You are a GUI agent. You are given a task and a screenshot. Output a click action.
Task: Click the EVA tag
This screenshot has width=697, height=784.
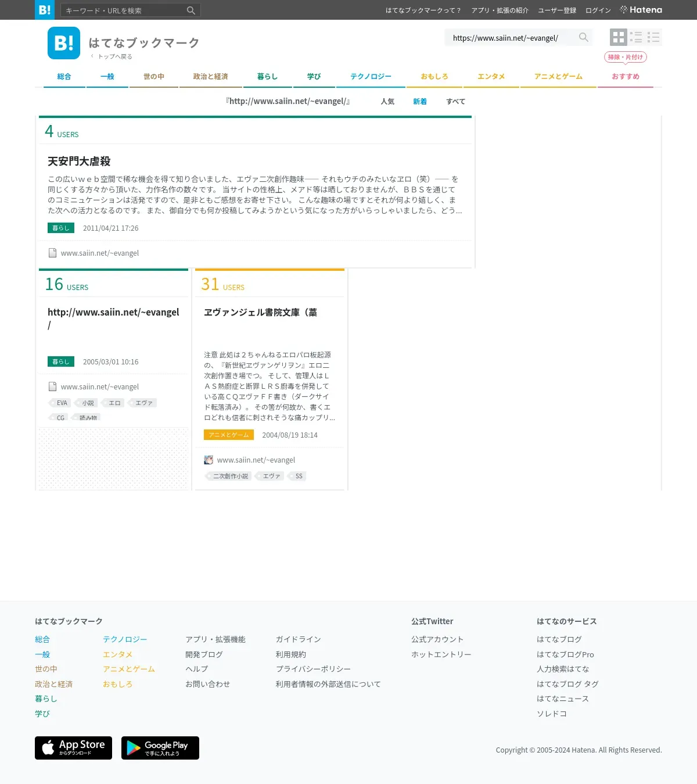(61, 403)
